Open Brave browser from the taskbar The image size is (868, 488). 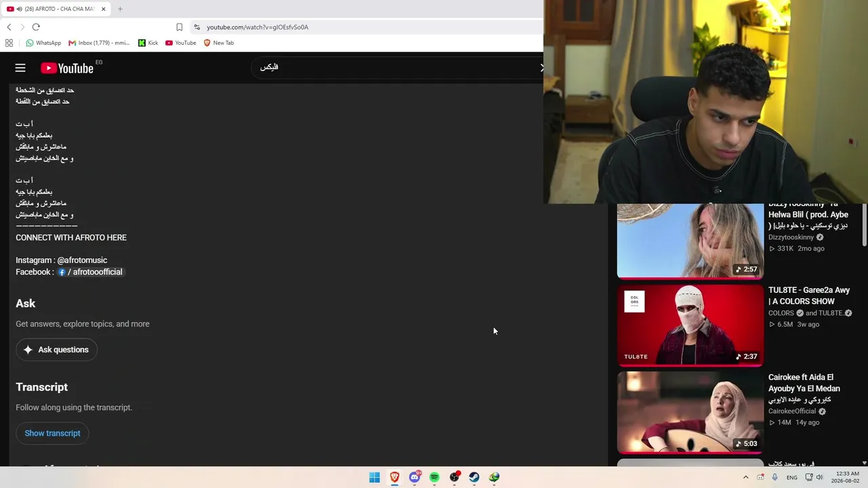pyautogui.click(x=394, y=477)
